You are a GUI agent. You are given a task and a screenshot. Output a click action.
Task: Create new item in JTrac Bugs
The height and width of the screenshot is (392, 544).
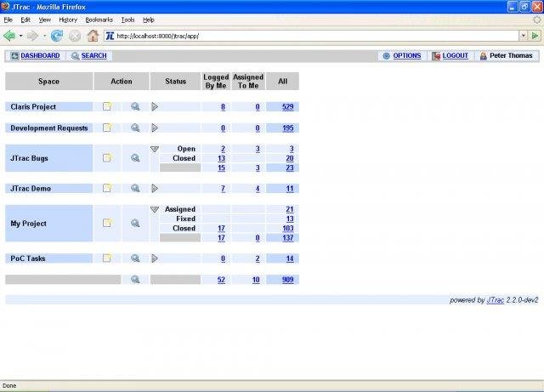point(107,158)
